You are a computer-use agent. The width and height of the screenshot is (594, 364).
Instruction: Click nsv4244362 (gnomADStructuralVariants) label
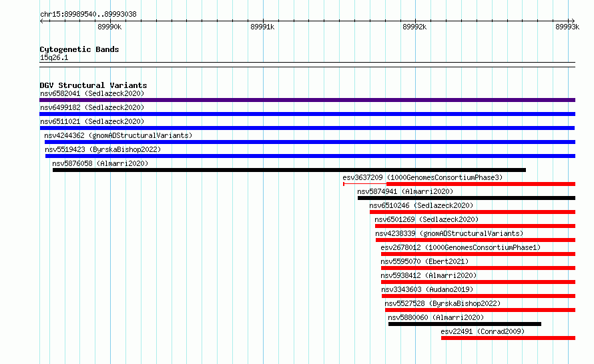(118, 135)
